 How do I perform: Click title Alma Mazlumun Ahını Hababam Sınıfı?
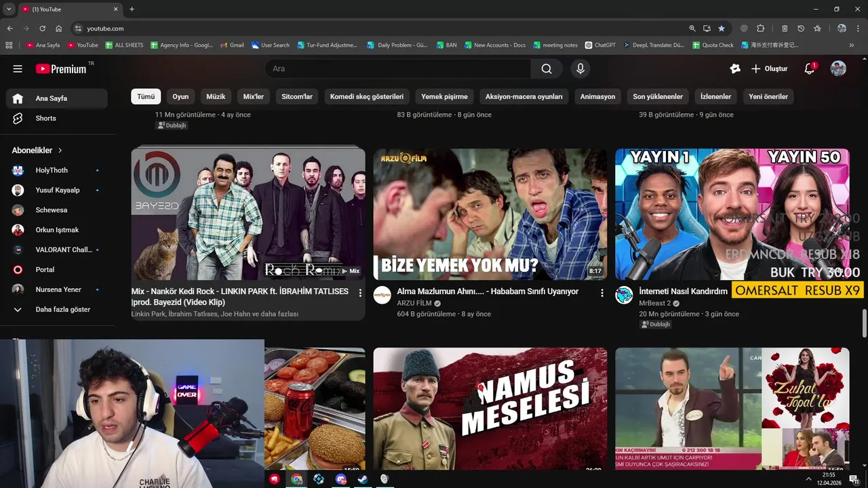click(x=488, y=291)
